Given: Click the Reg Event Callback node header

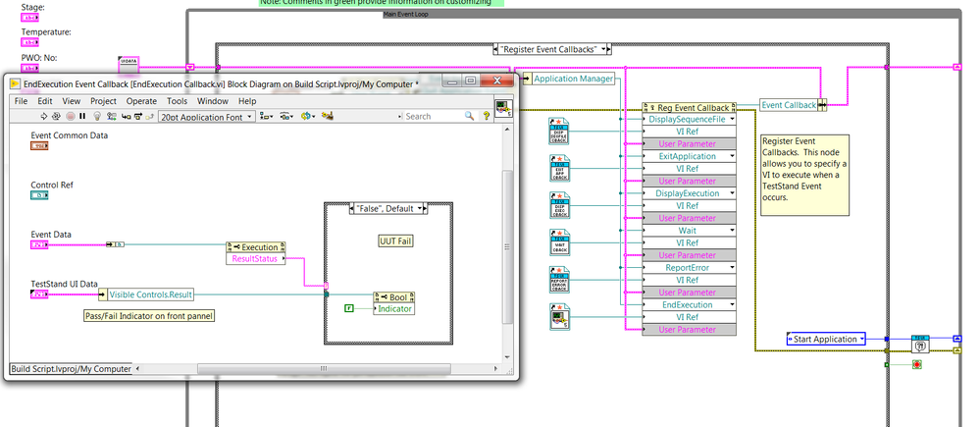Looking at the screenshot, I should click(689, 108).
